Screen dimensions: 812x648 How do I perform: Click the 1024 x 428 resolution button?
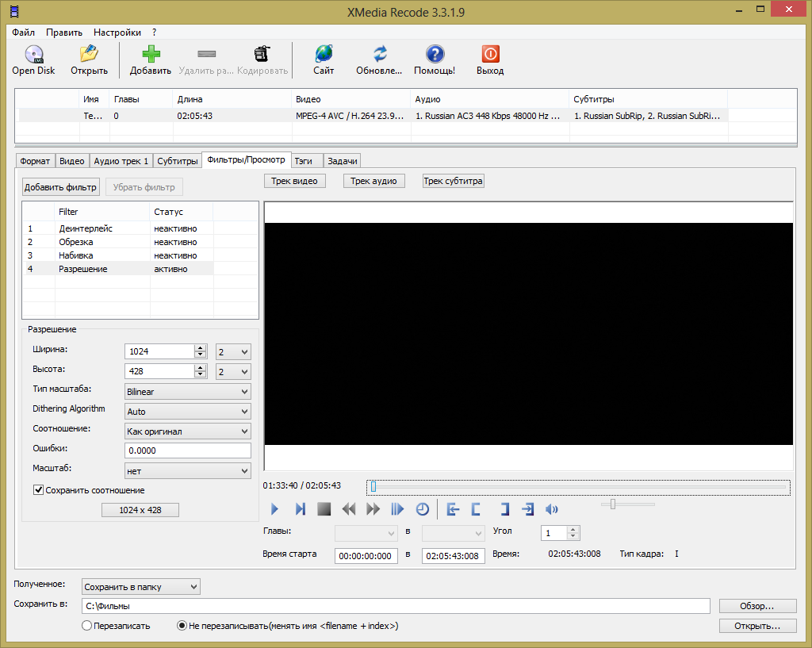(140, 510)
